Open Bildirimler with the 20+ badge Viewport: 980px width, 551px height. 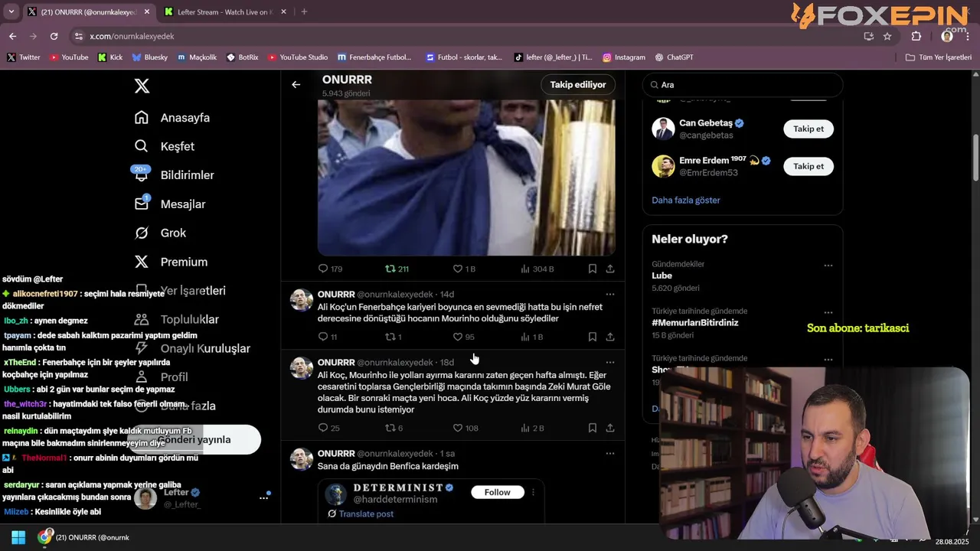click(x=174, y=174)
